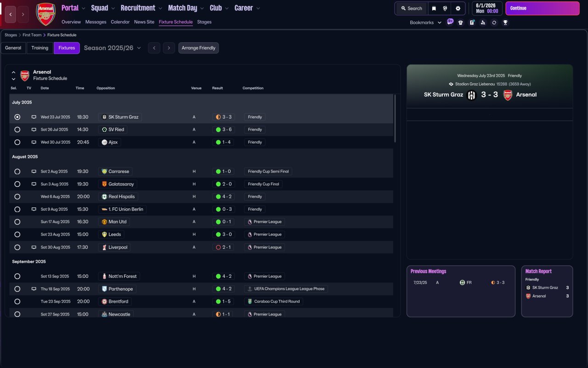
Task: Open the bookmark icon next to Search
Action: 434,8
